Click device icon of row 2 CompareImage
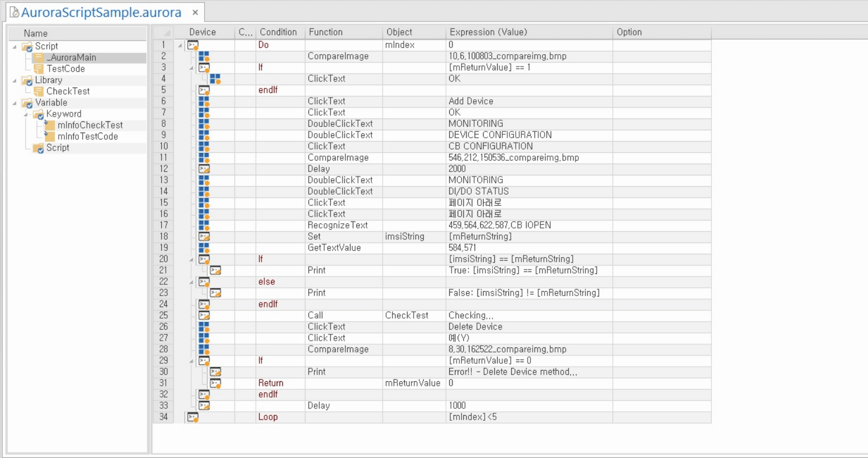This screenshot has height=458, width=868. (x=204, y=56)
